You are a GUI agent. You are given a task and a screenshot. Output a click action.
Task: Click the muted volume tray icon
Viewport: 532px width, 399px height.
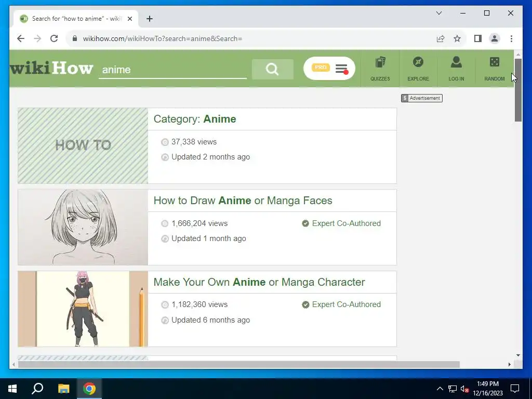pos(465,389)
